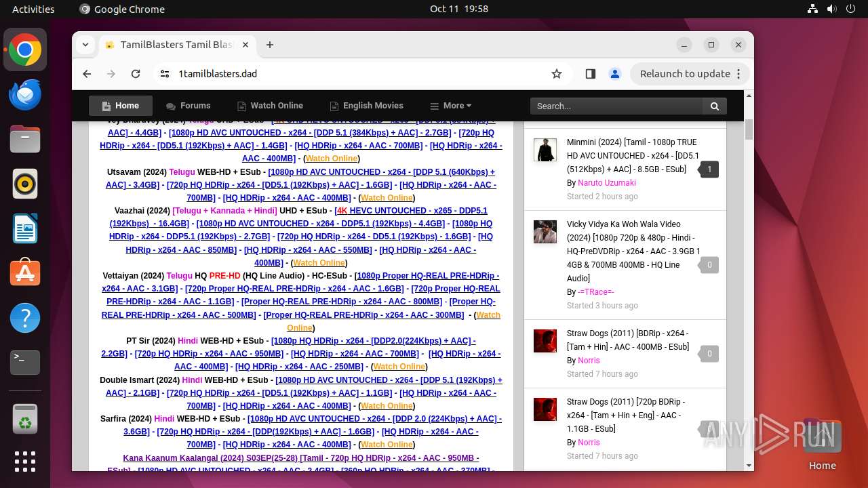This screenshot has height=488, width=868.
Task: Open the Home folder desktop icon
Action: (822, 446)
